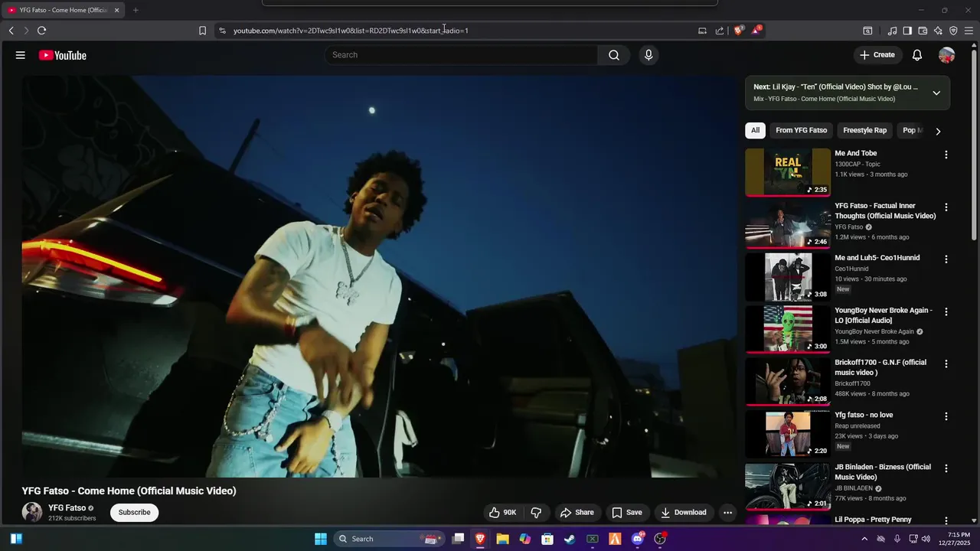Click the main video player to pause
The image size is (980, 551).
point(380,276)
